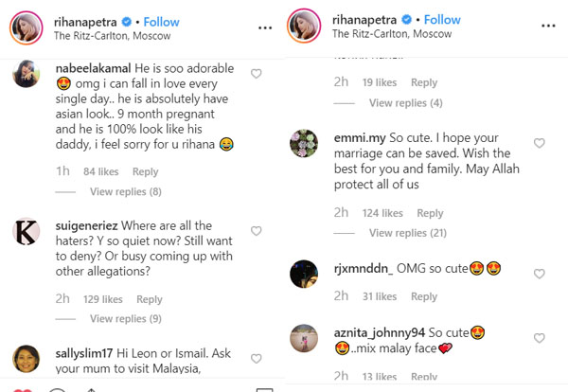
Task: Expand View replies (21) under emmi.my
Action: pos(407,233)
